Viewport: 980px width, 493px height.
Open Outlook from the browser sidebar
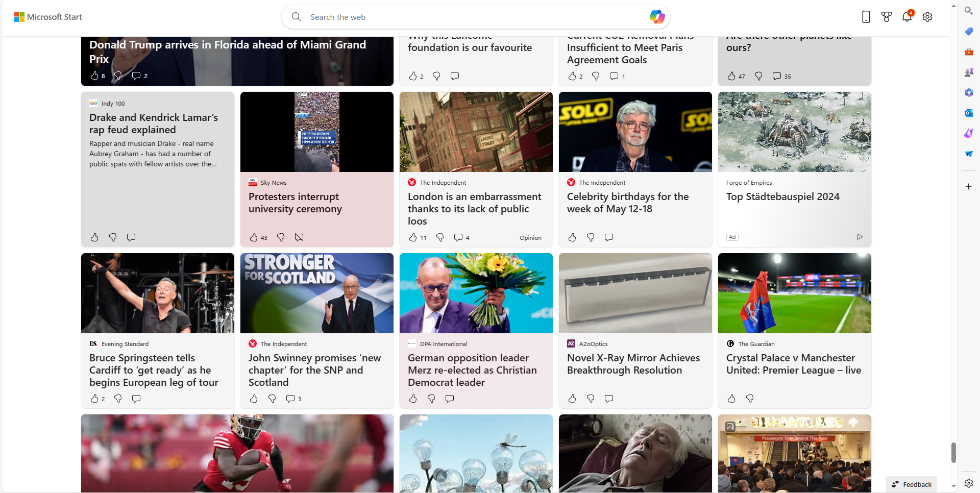pos(968,113)
